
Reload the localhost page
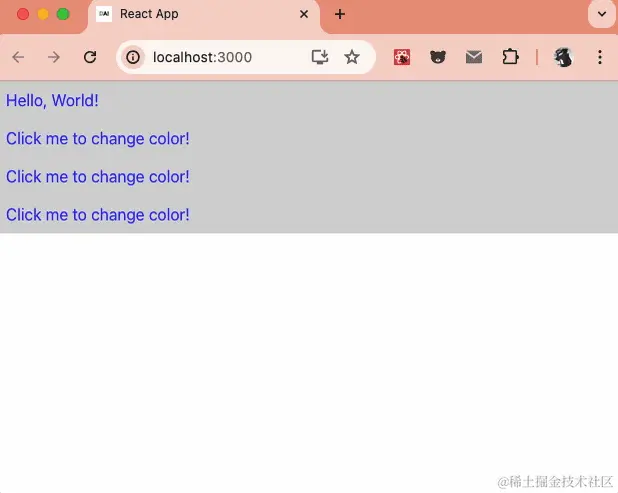click(90, 57)
